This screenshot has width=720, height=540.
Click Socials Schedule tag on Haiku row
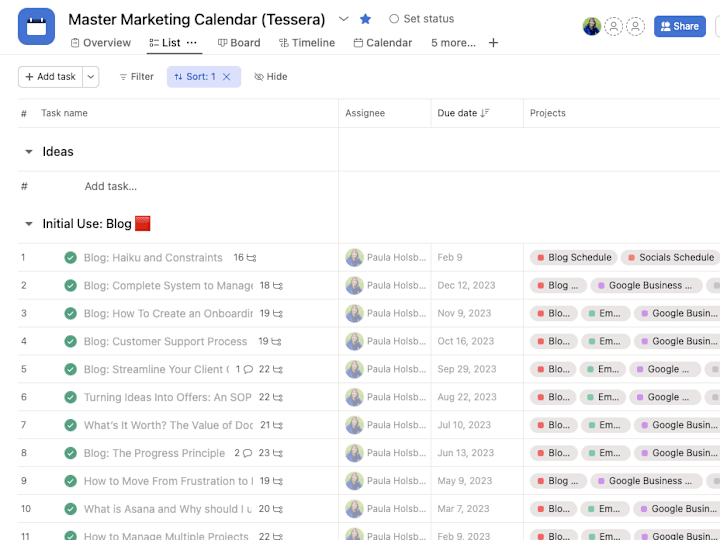(670, 258)
